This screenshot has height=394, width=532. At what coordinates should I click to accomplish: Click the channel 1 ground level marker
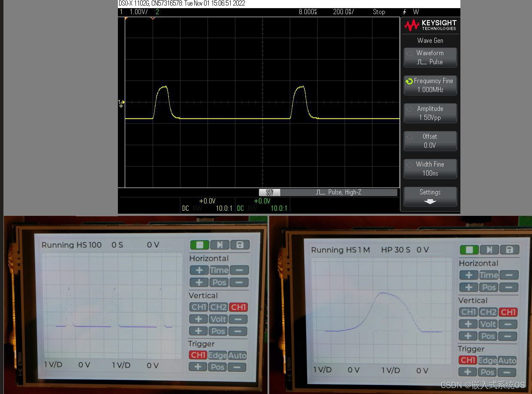pyautogui.click(x=121, y=102)
